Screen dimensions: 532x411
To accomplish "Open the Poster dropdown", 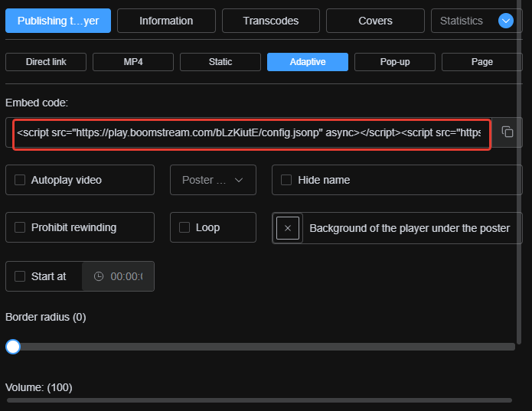I will tap(213, 180).
